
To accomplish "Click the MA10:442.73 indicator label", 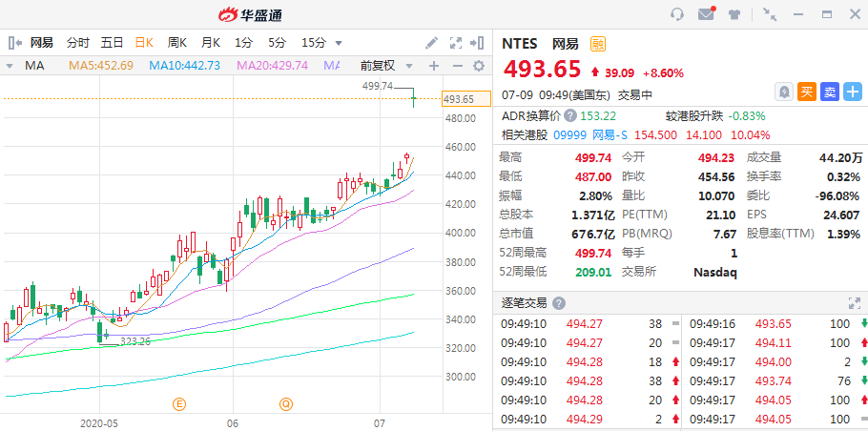I will (x=184, y=66).
